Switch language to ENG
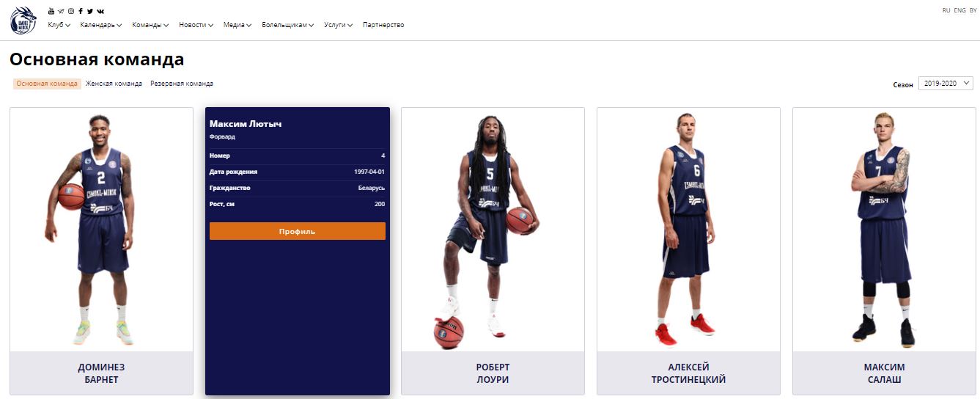The width and height of the screenshot is (980, 399). 959,10
